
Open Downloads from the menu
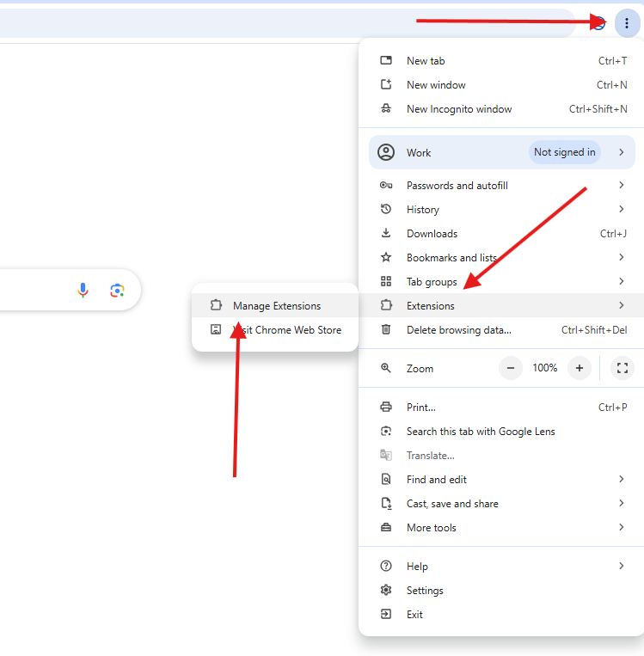click(x=502, y=234)
